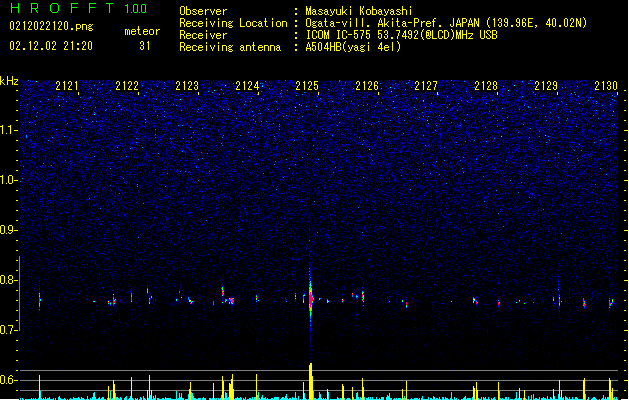Click the meteor count value 31

click(x=145, y=46)
